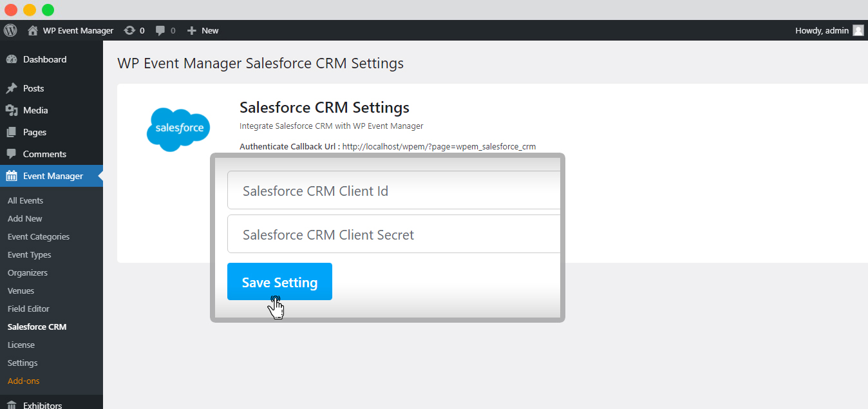Focus the Salesforce CRM Client Secret field
Image resolution: width=868 pixels, height=409 pixels.
(x=394, y=234)
